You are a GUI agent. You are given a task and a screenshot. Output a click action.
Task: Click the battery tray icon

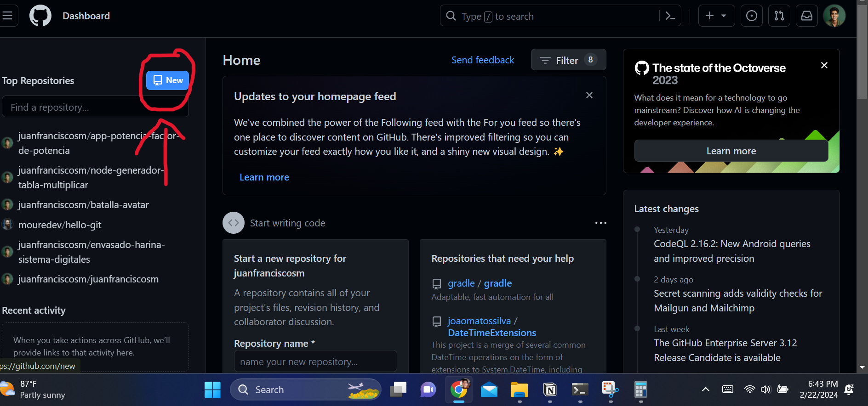click(782, 390)
